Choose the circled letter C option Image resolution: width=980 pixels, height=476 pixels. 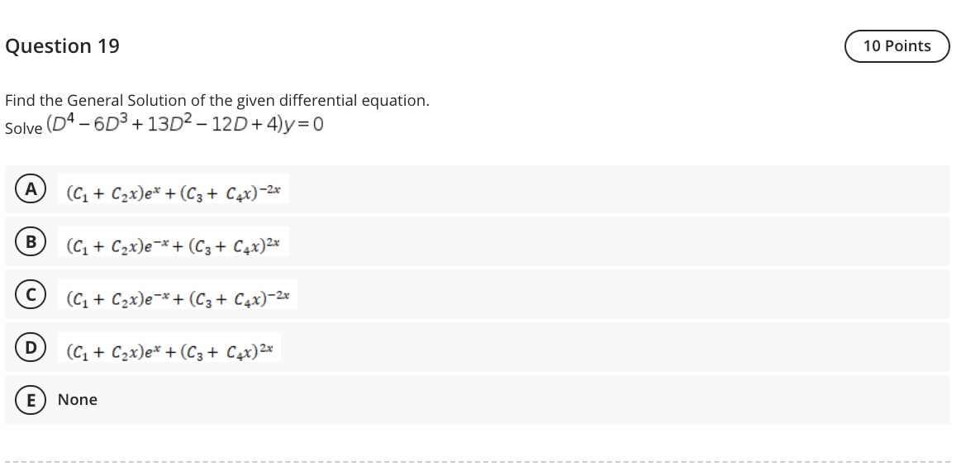tap(31, 295)
